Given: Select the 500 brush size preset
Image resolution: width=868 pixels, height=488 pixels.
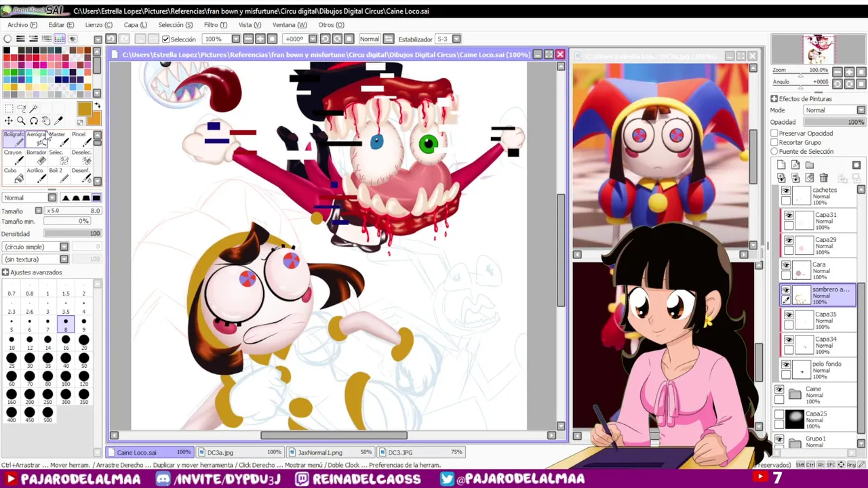Looking at the screenshot, I should [47, 415].
